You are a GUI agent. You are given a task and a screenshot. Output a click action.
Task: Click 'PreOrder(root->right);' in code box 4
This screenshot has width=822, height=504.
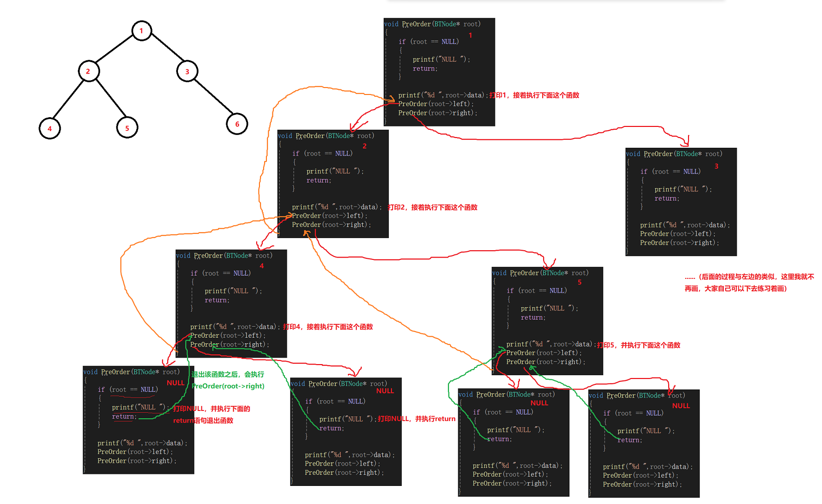230,345
